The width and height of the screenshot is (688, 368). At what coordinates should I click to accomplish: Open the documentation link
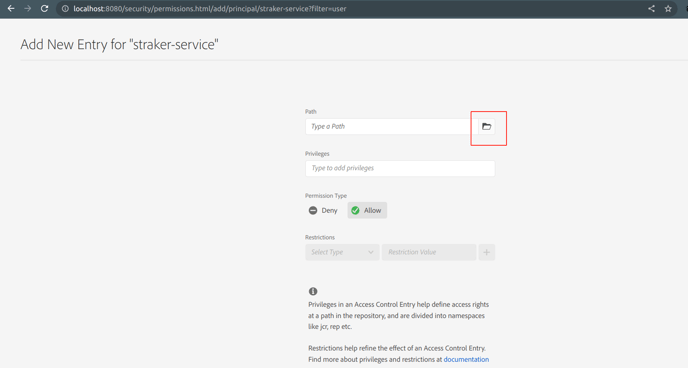(466, 359)
